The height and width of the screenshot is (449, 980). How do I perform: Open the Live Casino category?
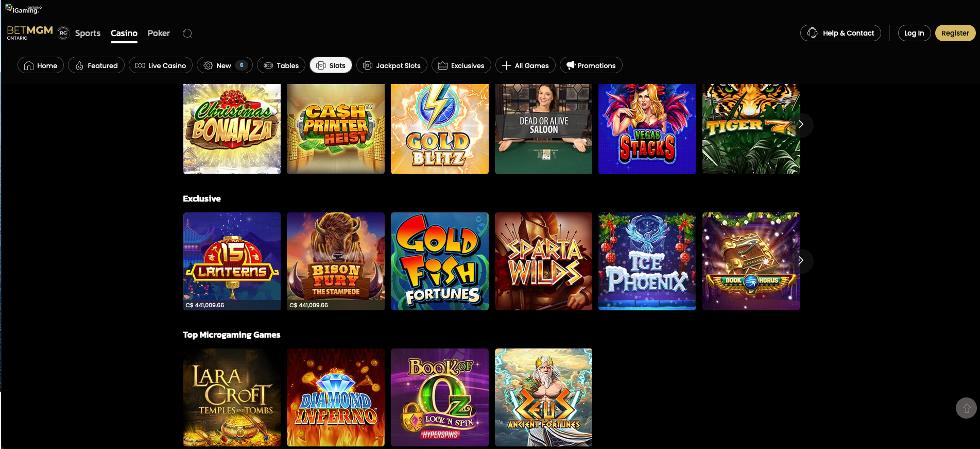(161, 65)
